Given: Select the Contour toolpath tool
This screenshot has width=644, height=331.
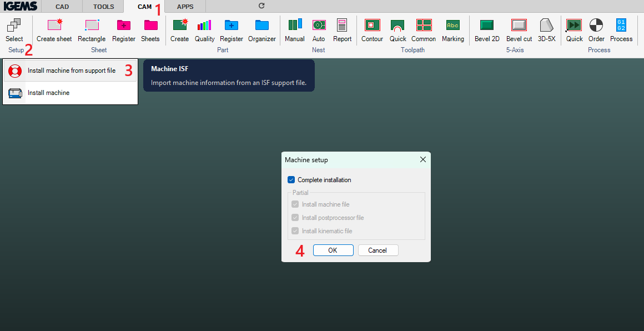Looking at the screenshot, I should [x=372, y=26].
